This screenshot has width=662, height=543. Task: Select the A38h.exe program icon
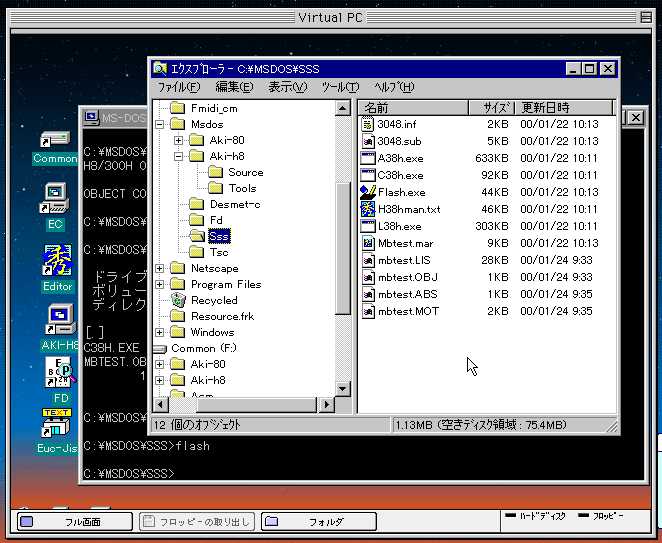pos(368,158)
